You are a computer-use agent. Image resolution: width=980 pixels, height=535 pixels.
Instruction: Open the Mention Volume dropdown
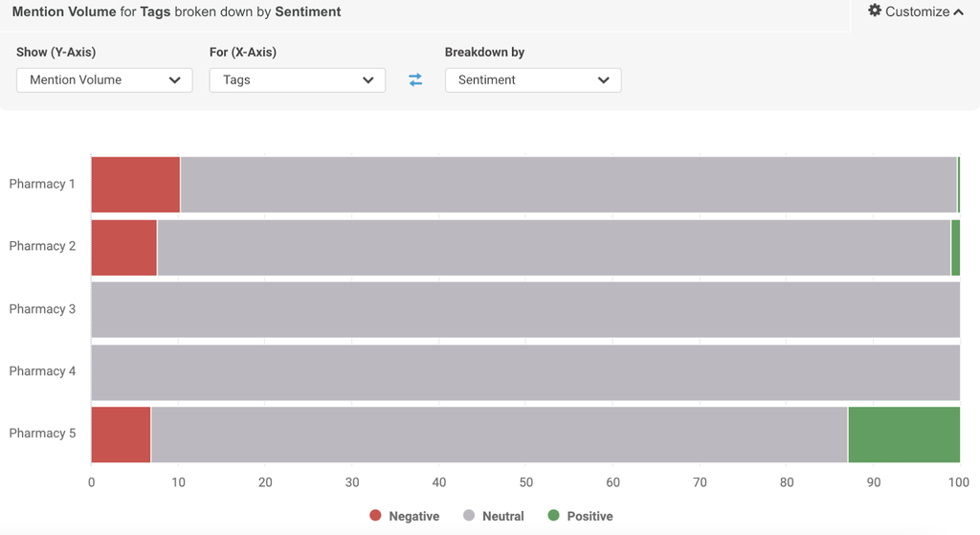(x=104, y=80)
